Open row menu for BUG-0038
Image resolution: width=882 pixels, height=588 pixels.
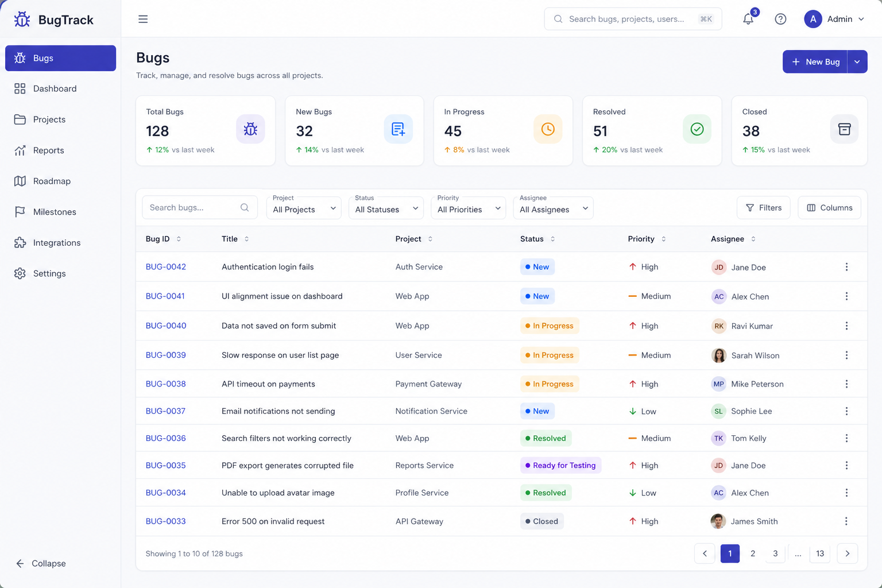click(846, 384)
